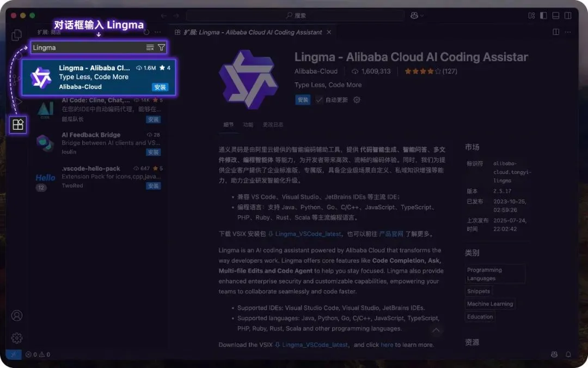The image size is (588, 368).
Task: Open the Explorer view in activity bar
Action: tap(16, 35)
